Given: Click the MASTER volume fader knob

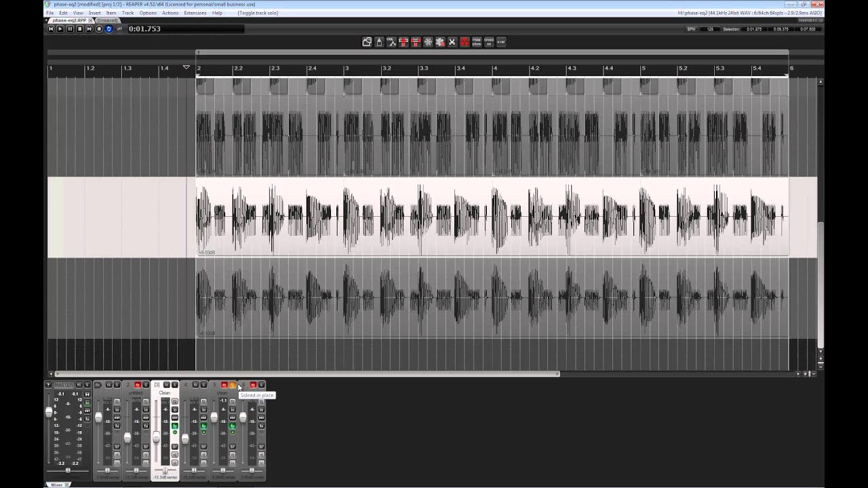Looking at the screenshot, I should (49, 412).
